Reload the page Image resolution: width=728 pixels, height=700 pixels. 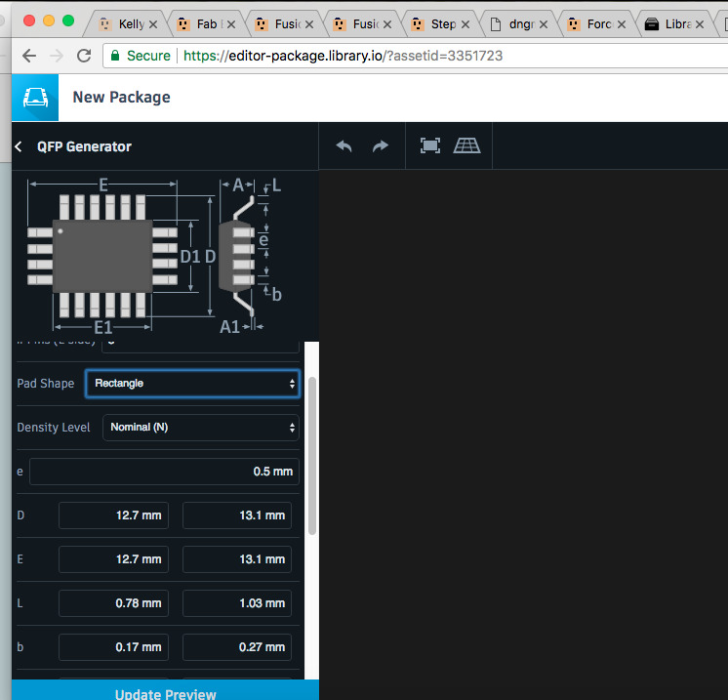click(x=84, y=56)
